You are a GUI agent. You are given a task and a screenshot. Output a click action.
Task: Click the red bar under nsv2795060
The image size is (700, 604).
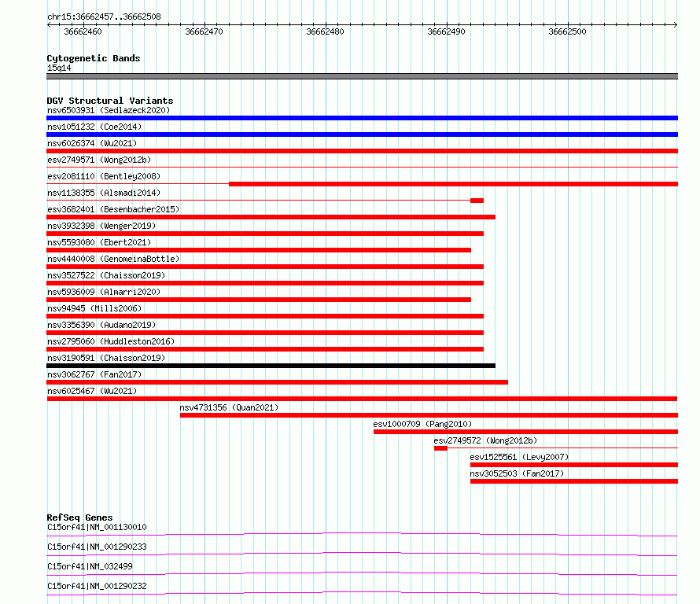(x=265, y=349)
